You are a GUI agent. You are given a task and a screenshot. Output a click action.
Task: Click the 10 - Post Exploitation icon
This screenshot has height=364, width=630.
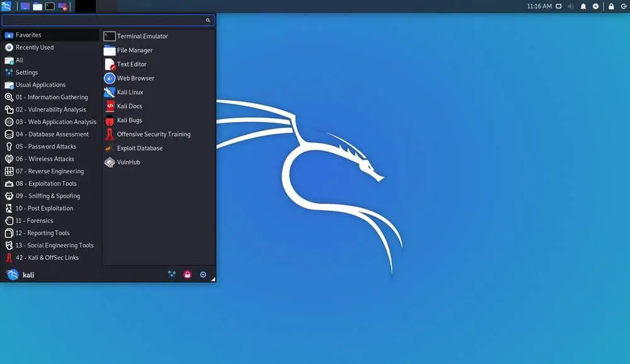pos(9,208)
